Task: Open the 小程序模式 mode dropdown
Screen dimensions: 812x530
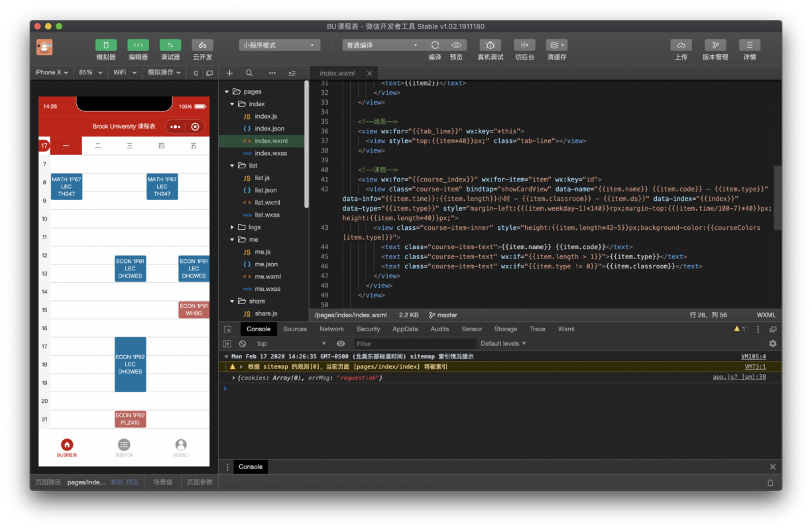Action: pos(279,45)
